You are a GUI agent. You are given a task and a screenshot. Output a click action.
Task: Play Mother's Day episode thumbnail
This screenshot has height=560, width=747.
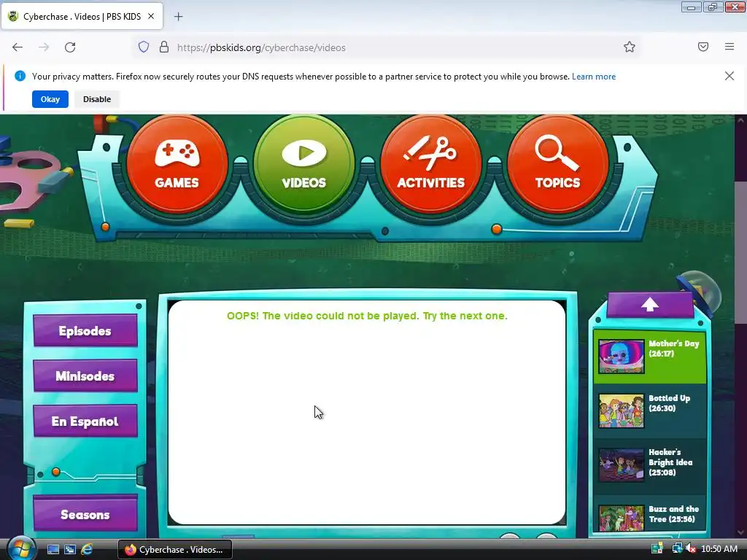(622, 356)
